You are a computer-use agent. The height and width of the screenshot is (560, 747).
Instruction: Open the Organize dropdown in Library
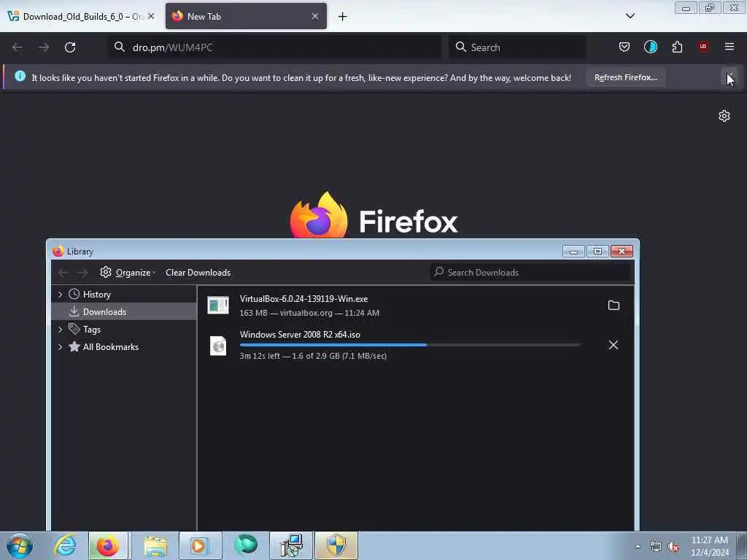click(x=128, y=273)
